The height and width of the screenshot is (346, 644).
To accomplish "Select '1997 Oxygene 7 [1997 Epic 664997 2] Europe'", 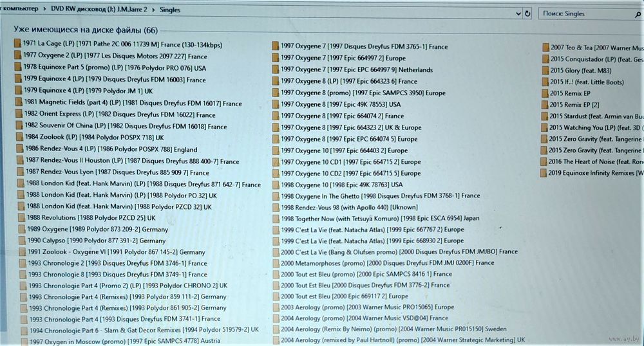I will 343,59.
